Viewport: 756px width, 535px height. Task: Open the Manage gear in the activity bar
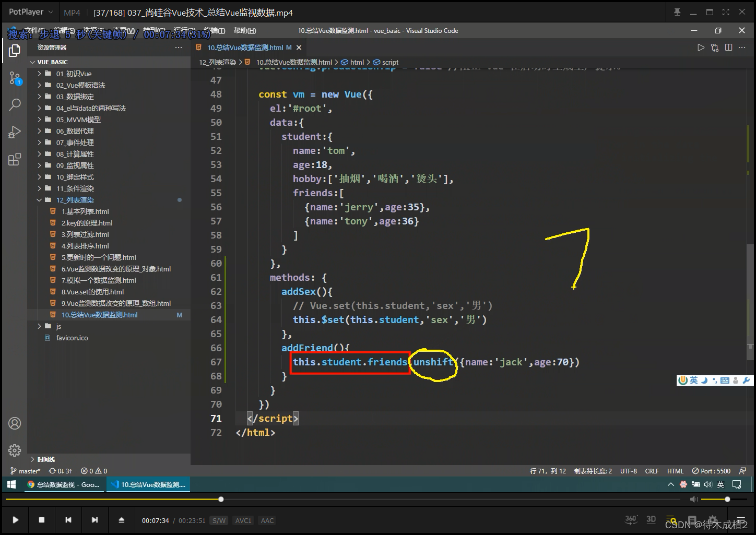(15, 450)
